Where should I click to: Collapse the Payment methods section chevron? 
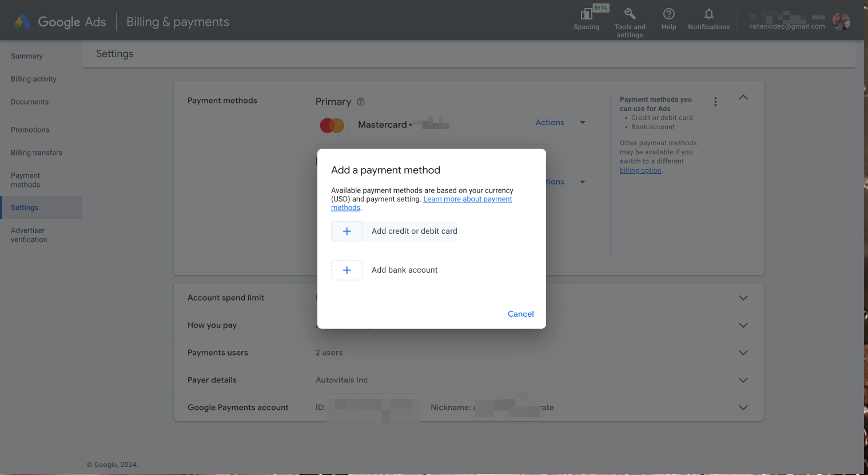743,97
